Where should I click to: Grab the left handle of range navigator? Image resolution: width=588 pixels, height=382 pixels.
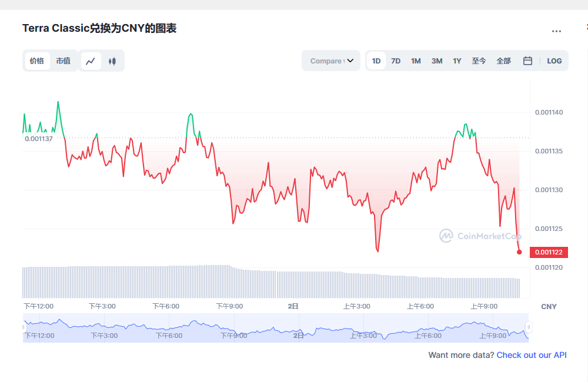tap(24, 327)
